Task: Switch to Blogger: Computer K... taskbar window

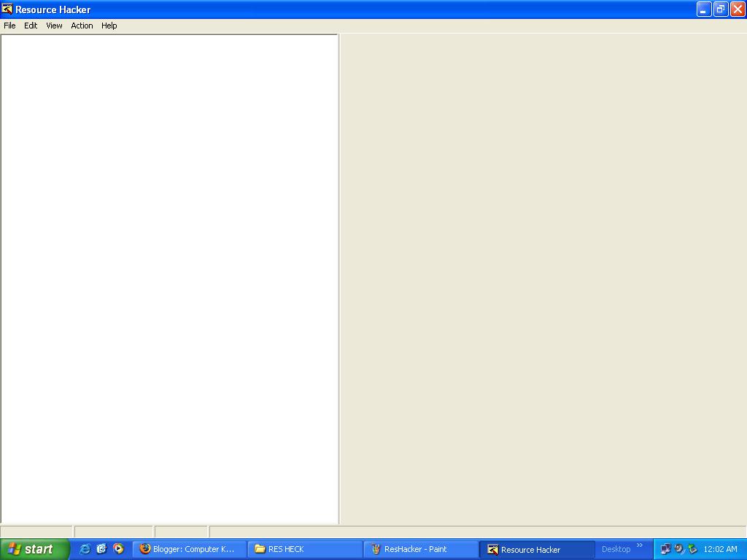Action: (189, 549)
